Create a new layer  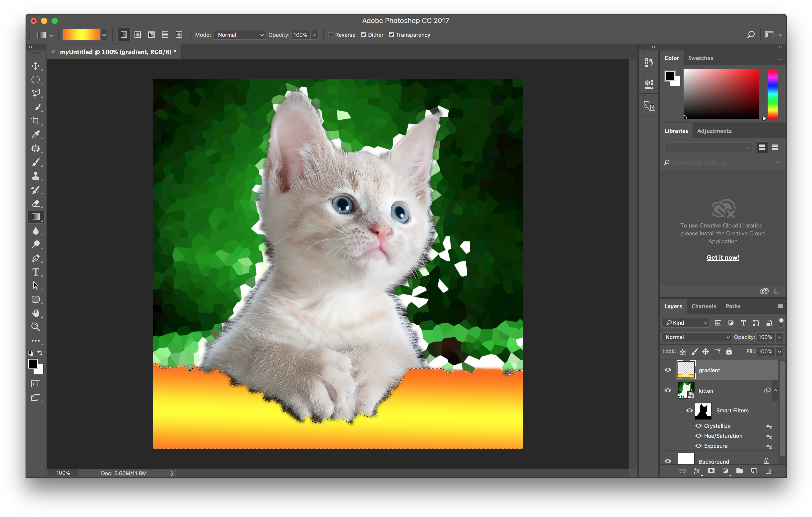pyautogui.click(x=754, y=471)
